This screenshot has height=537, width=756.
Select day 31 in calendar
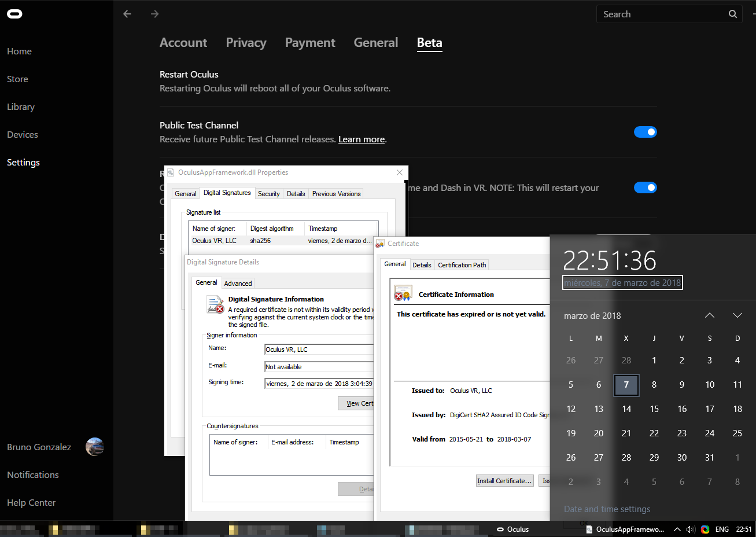point(710,458)
